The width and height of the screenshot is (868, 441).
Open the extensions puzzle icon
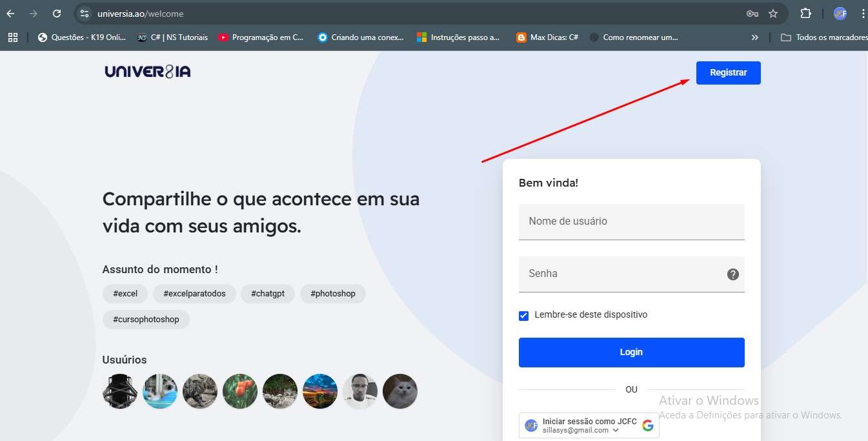tap(805, 13)
